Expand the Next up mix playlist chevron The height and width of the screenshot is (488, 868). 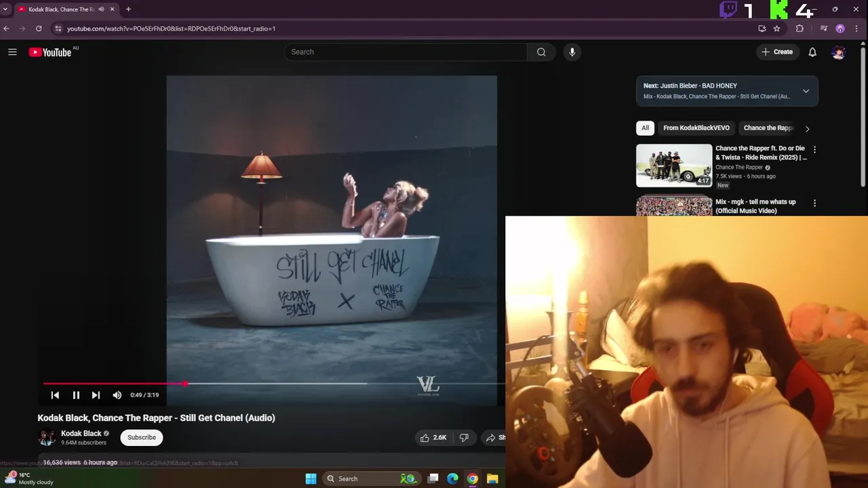click(x=806, y=91)
